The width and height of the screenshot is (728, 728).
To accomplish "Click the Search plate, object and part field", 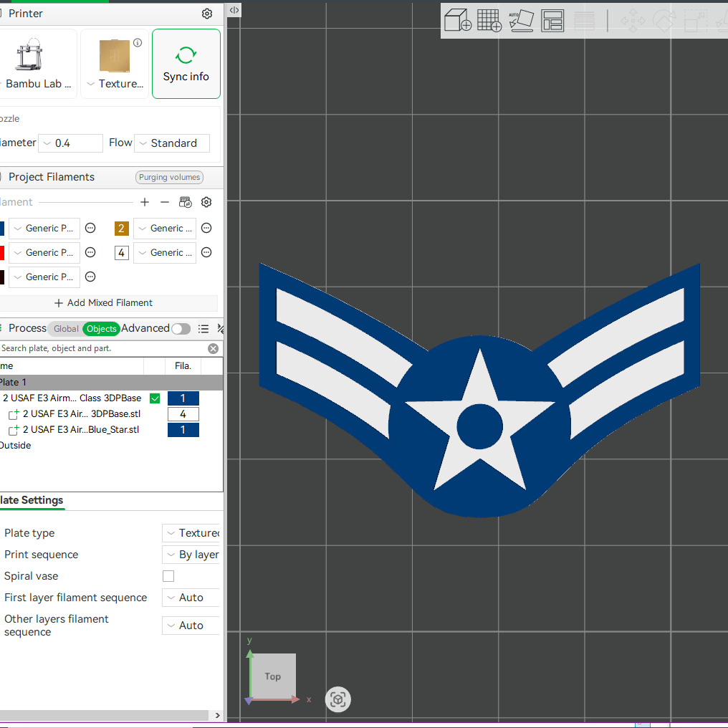I will point(103,349).
